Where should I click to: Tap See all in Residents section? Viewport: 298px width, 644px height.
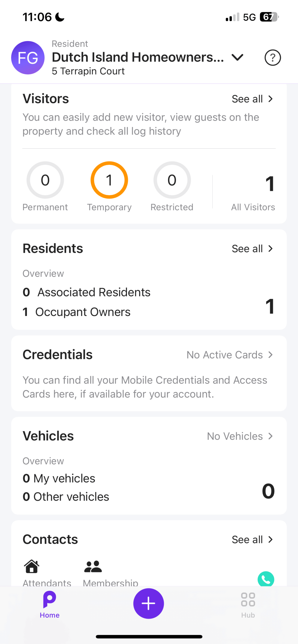pos(252,249)
